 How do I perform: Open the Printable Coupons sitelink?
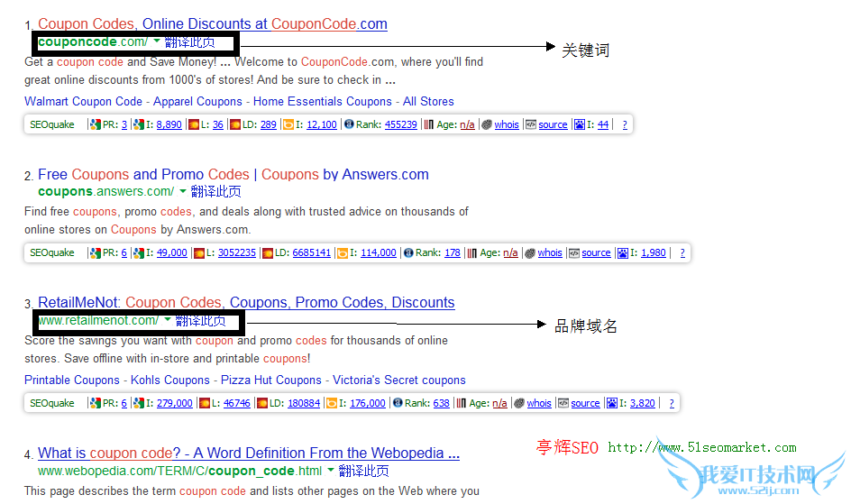pos(71,380)
